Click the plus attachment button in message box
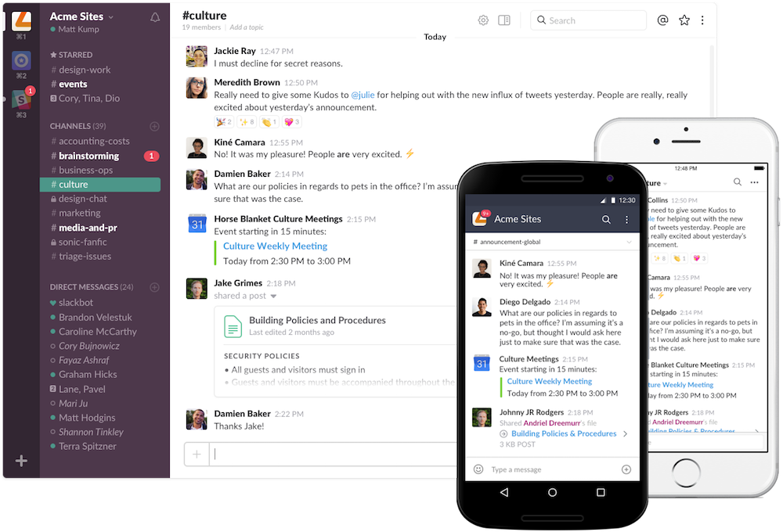Image resolution: width=783 pixels, height=532 pixels. (197, 454)
